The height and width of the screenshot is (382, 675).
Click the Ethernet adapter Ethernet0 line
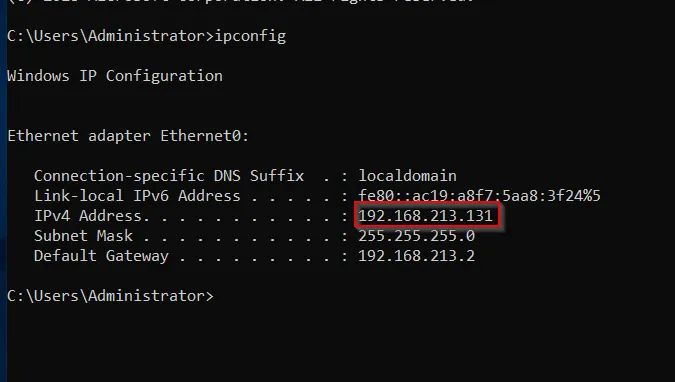click(128, 136)
